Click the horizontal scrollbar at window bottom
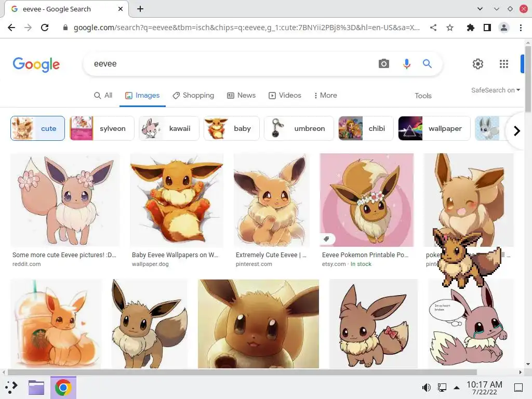This screenshot has height=399, width=532. pyautogui.click(x=242, y=372)
